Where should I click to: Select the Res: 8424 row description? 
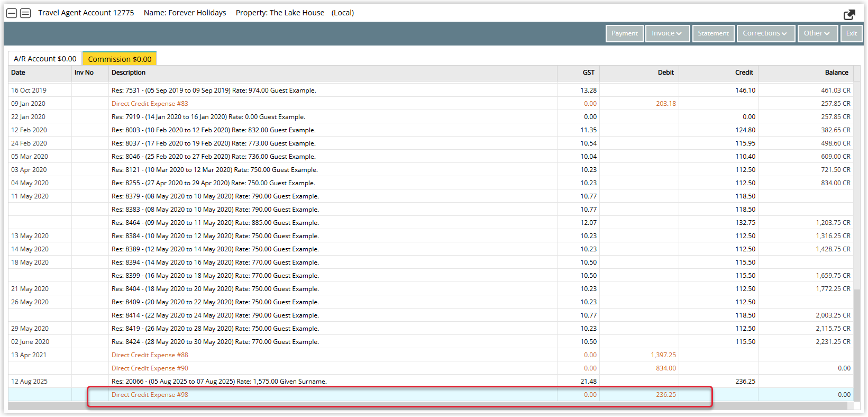[x=215, y=342]
